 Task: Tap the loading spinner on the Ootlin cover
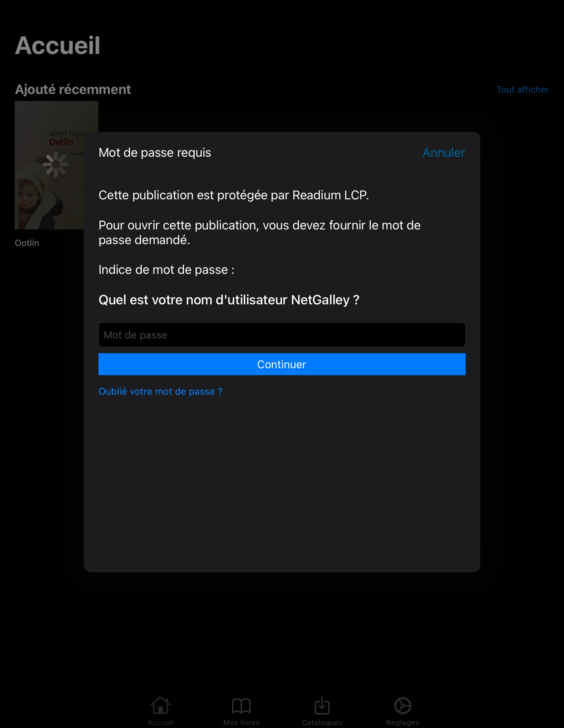(56, 164)
